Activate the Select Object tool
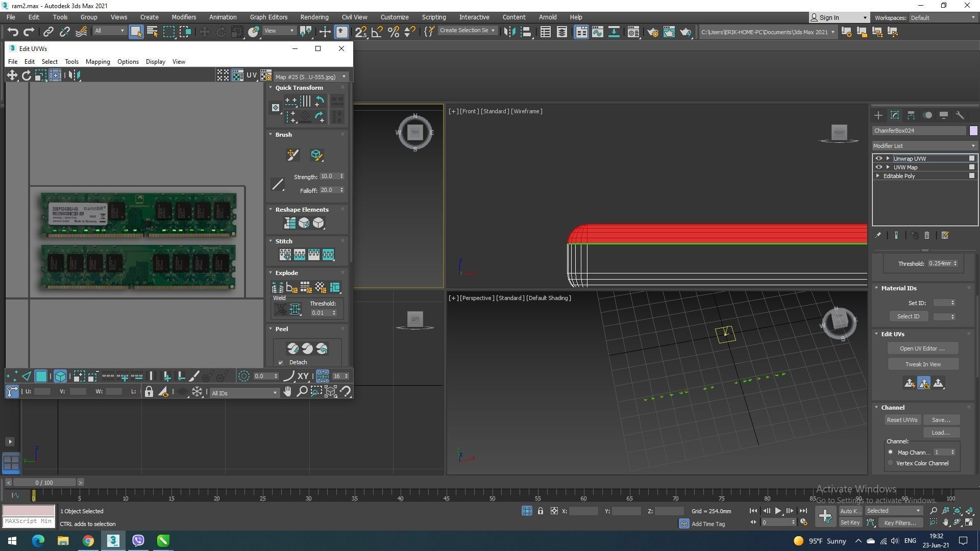 click(136, 32)
